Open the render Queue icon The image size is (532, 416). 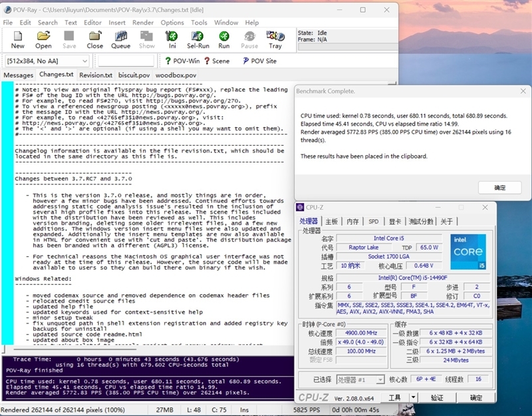[x=121, y=39]
